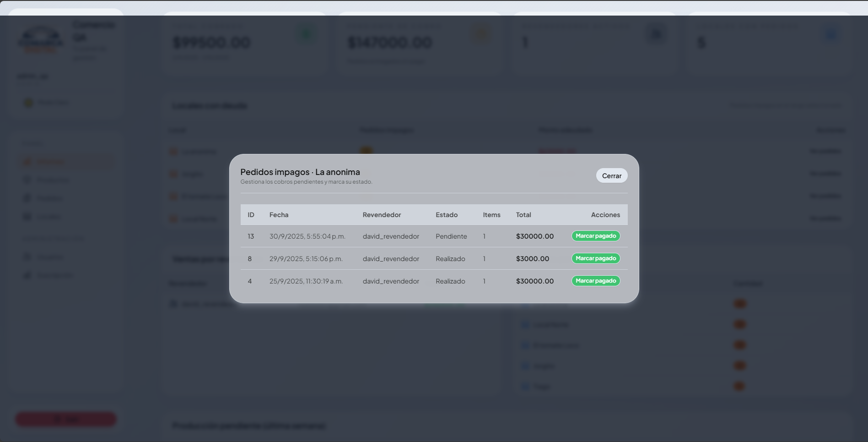
Task: Click the red logout button behind the dialog
Action: [66, 419]
